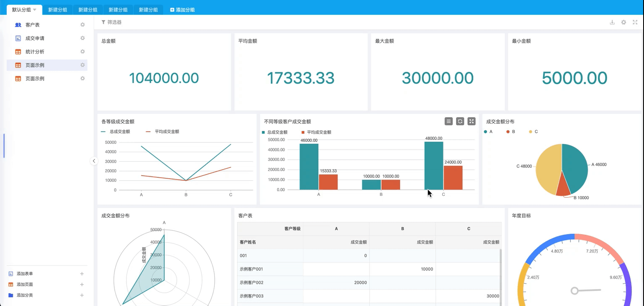Screen dimensions: 644x306
Task: Click the 104000.00 total amount value
Action: (x=164, y=78)
